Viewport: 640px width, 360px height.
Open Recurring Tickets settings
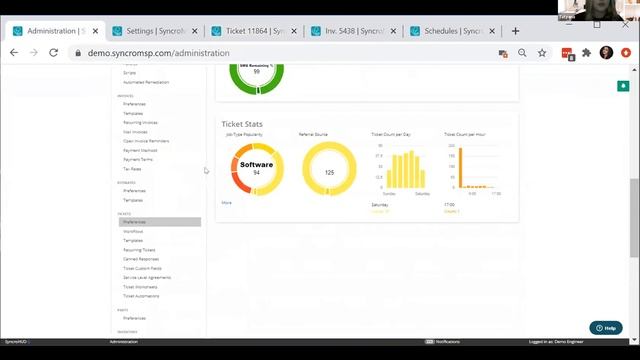139,250
